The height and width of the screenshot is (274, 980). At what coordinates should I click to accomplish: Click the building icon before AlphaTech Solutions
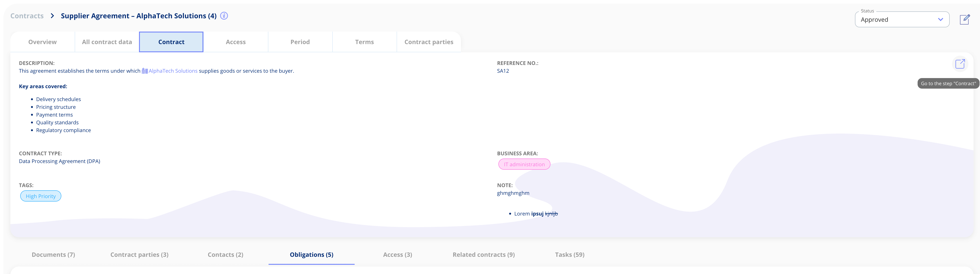[145, 71]
